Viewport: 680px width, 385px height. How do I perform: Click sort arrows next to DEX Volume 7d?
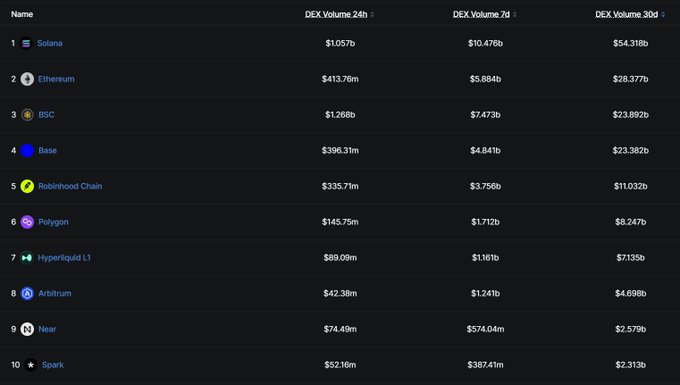click(515, 15)
